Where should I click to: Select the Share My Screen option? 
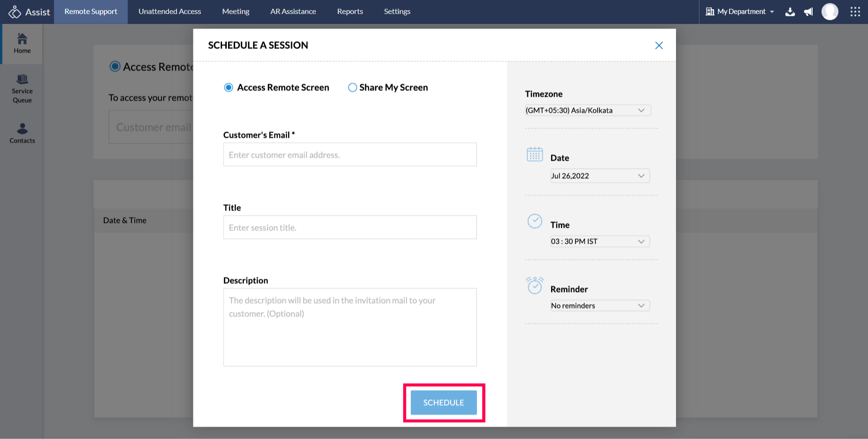(353, 88)
